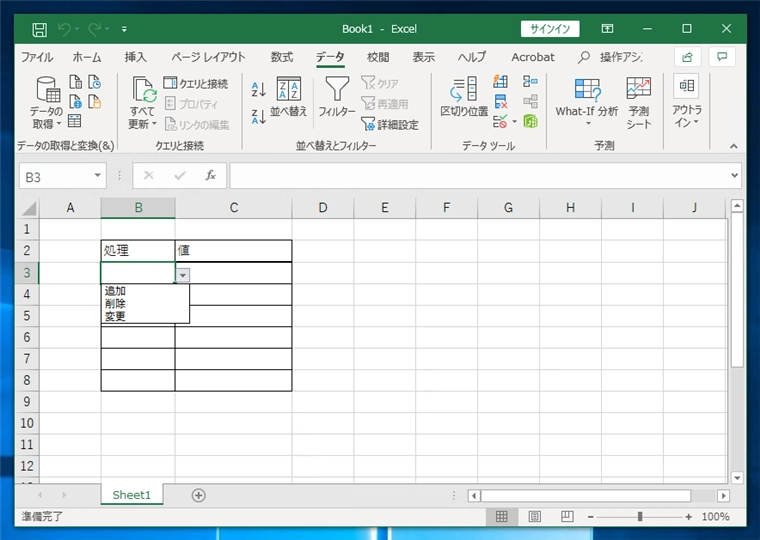Image resolution: width=760 pixels, height=540 pixels.
Task: Click the ribbon display options icon
Action: coord(607,29)
